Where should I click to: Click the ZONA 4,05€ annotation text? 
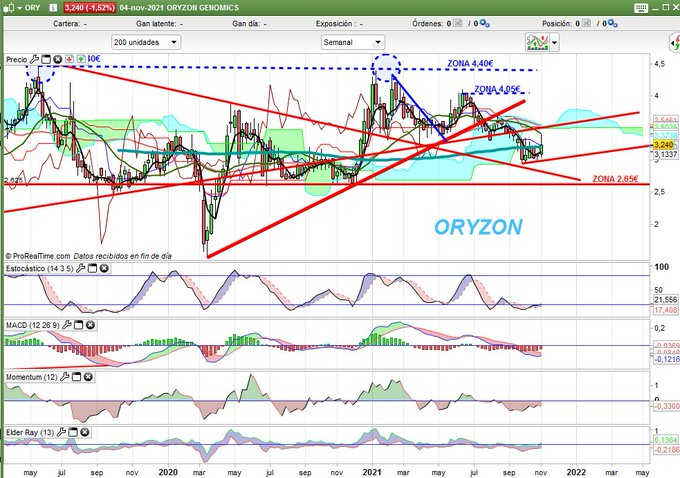point(497,89)
